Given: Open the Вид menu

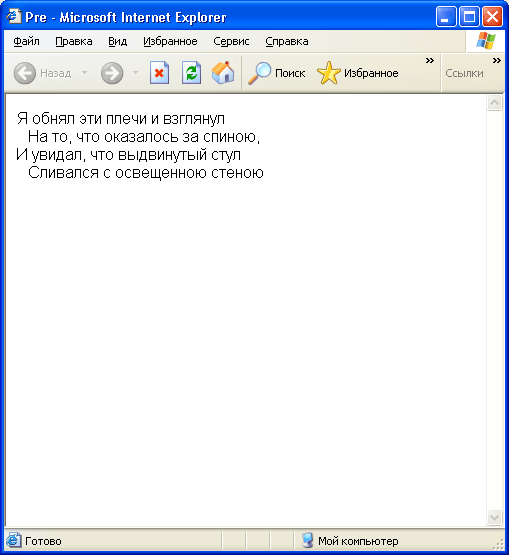Looking at the screenshot, I should pyautogui.click(x=118, y=41).
